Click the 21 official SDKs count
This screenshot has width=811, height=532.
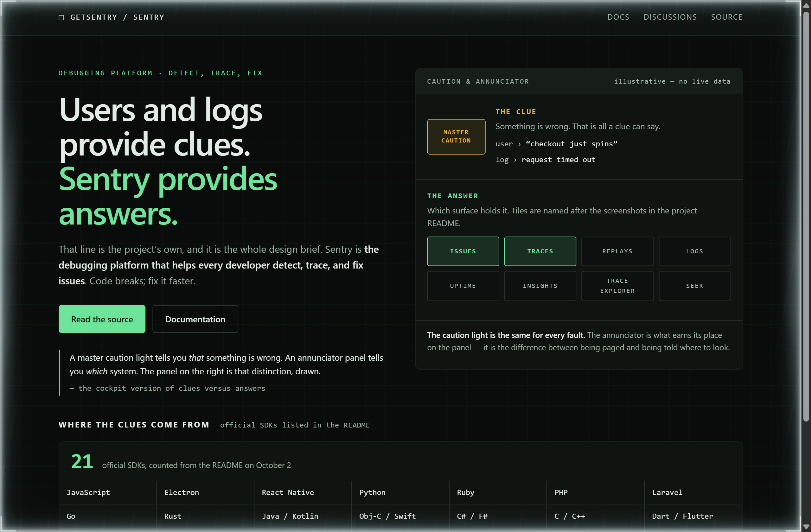82,462
